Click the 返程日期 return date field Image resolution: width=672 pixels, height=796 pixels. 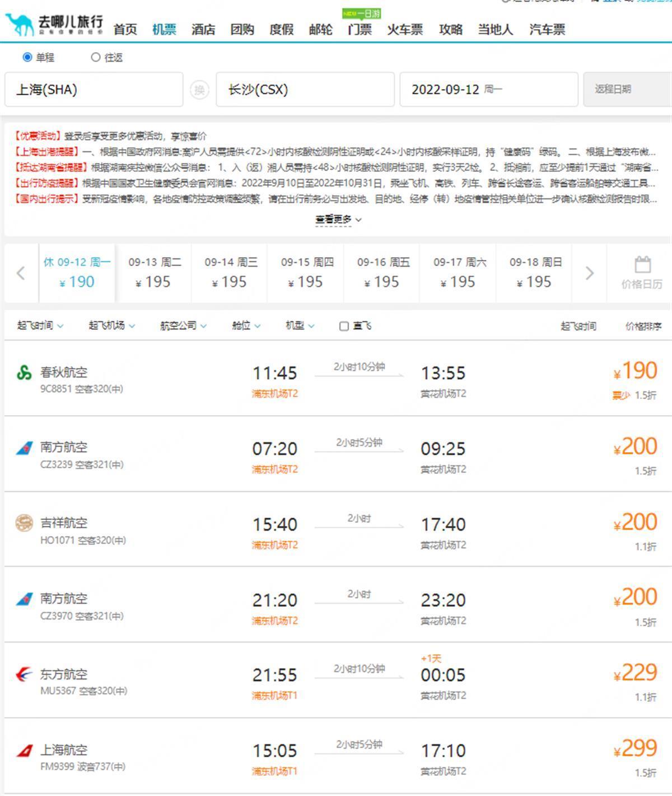point(627,90)
